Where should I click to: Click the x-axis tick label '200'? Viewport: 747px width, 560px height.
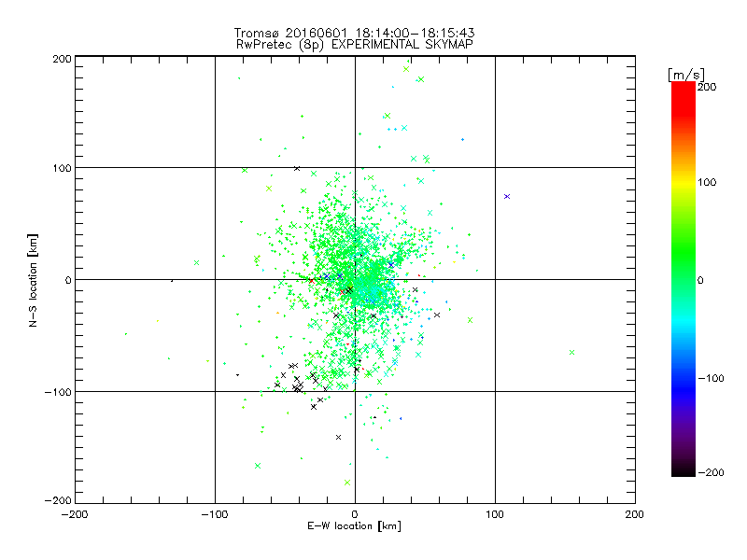(635, 514)
